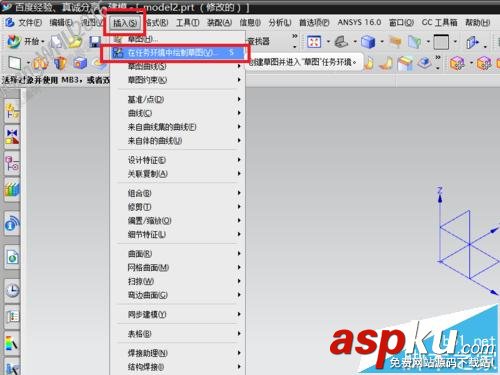
Task: Click the striped box face icon
Action: point(405,63)
